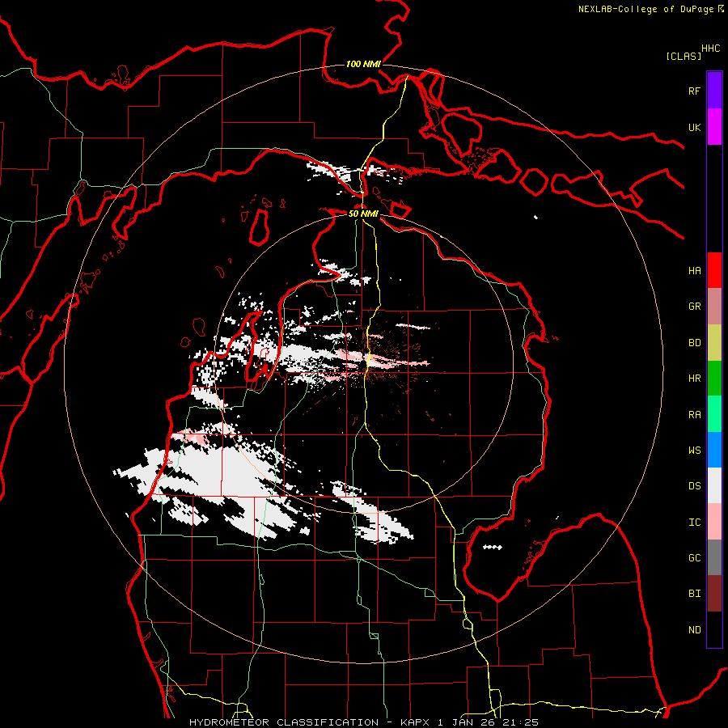Screen dimensions: 728x728
Task: Click the 100 NMI range ring label
Action: click(363, 64)
